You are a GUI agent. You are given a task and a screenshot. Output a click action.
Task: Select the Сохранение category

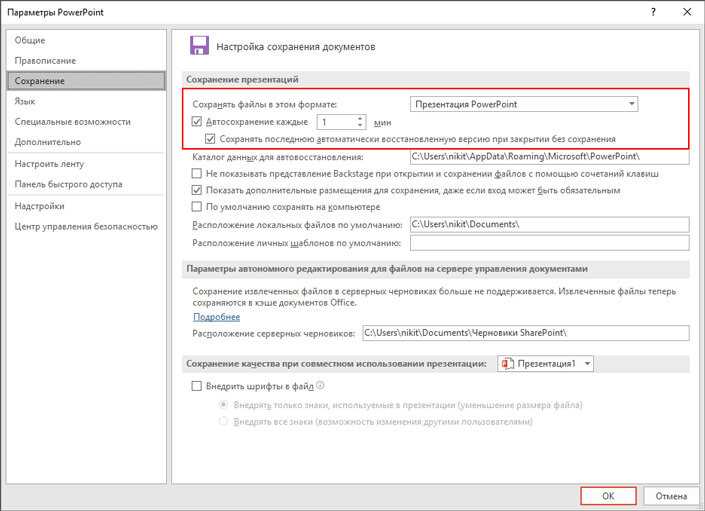(86, 81)
